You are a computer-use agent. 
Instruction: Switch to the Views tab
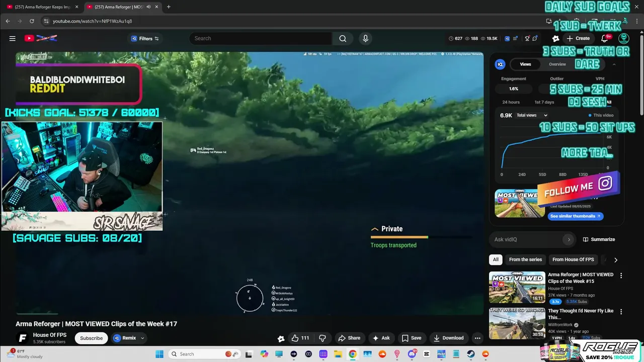click(525, 64)
